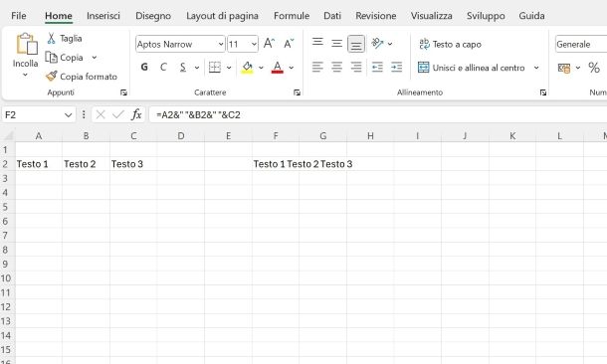Click the Incolla paste icon

[26, 44]
